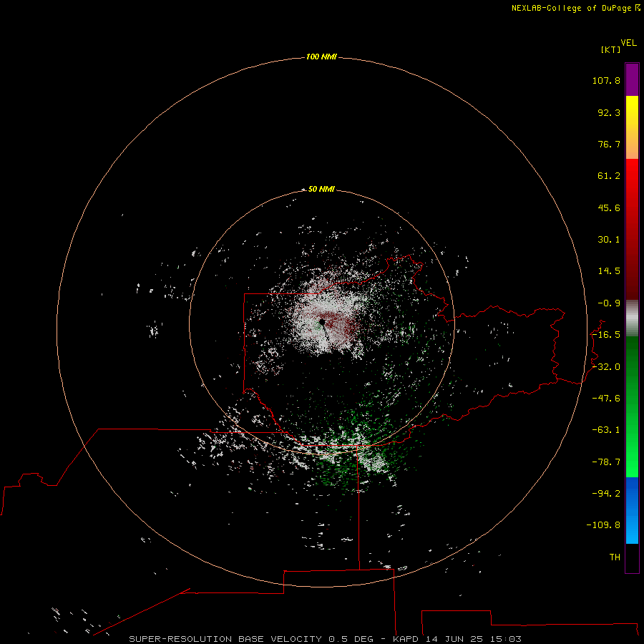Click the blue segment of velocity color bar
This screenshot has width=644, height=644.
pyautogui.click(x=632, y=510)
